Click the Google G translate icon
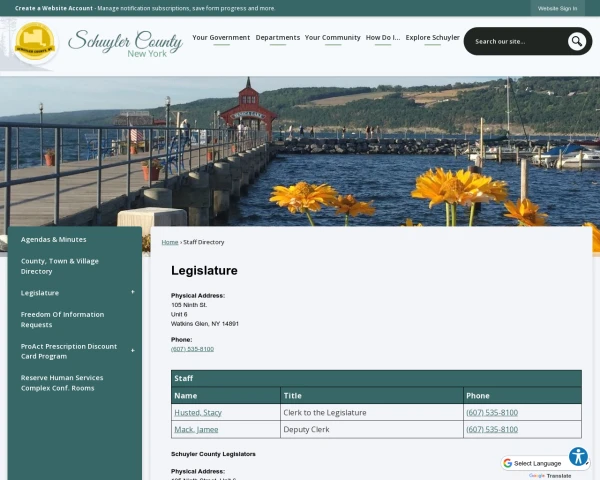 tap(507, 463)
